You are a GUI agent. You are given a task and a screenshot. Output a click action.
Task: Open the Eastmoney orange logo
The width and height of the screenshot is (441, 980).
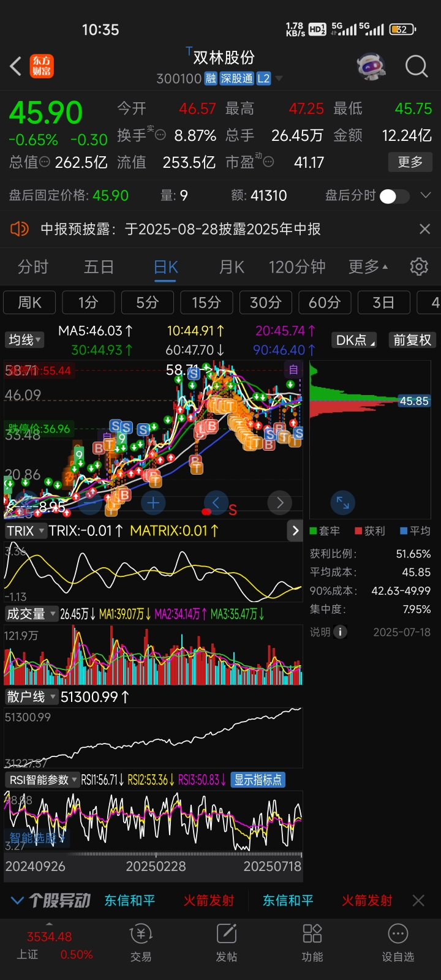pyautogui.click(x=42, y=66)
